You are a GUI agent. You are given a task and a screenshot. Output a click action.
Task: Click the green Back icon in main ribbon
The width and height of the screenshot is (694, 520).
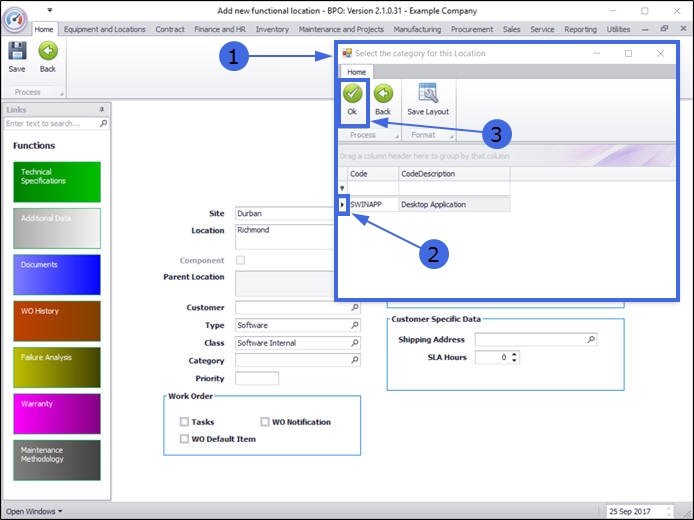point(48,51)
